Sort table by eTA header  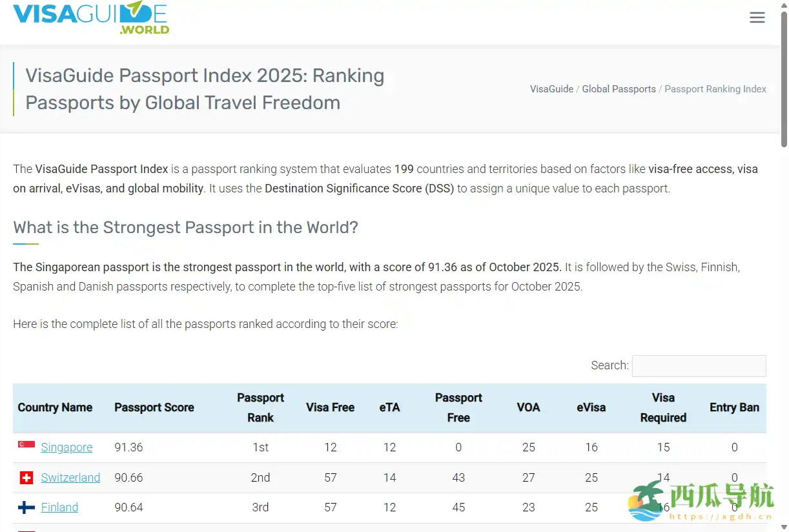pos(389,407)
